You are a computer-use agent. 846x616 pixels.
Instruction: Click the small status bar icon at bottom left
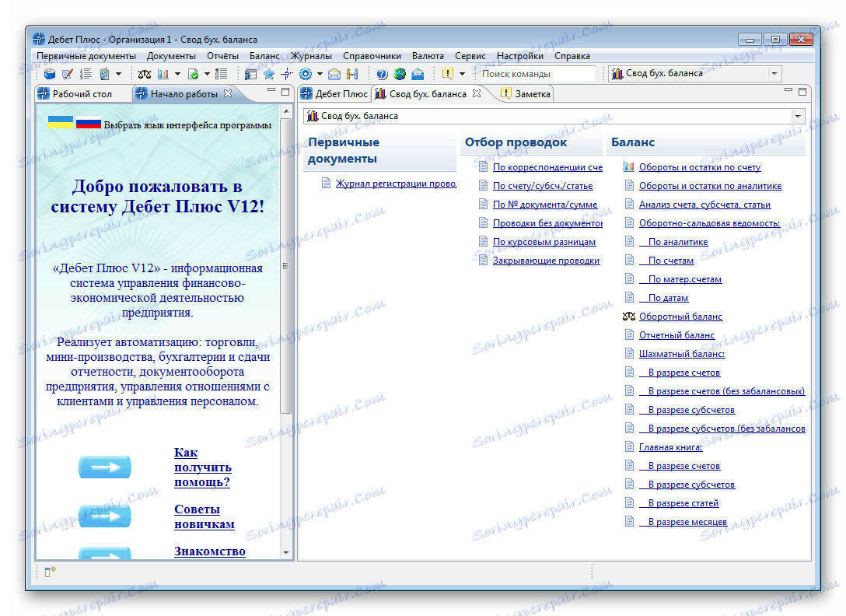coord(50,572)
